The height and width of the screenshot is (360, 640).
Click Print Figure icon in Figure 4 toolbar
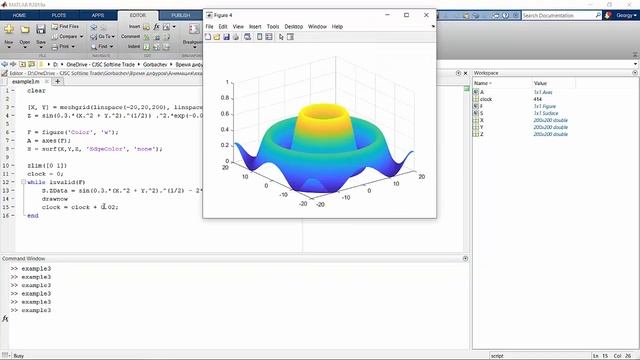[236, 37]
